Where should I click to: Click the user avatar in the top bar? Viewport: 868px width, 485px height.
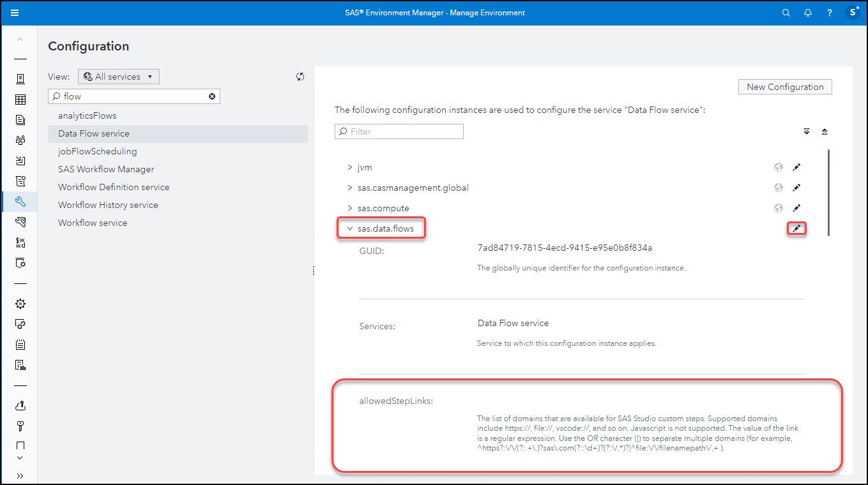852,12
